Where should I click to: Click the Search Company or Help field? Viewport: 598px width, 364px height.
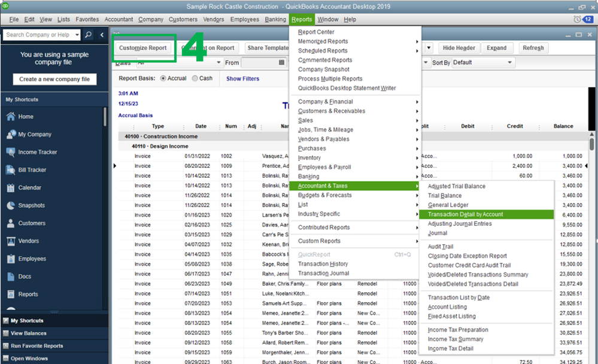tap(38, 35)
